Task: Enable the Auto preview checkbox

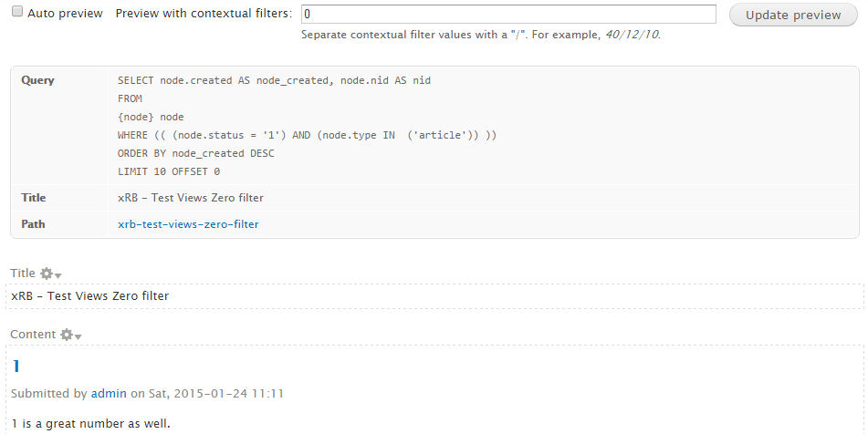Action: pos(17,12)
